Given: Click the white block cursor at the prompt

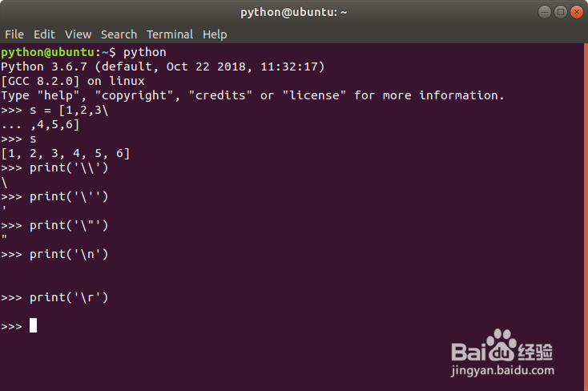Looking at the screenshot, I should (x=33, y=325).
